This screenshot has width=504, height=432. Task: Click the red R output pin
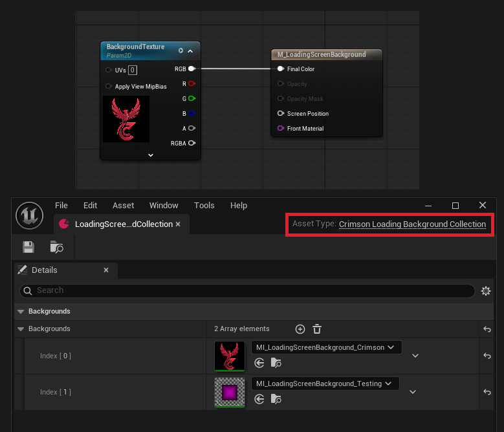pos(192,83)
